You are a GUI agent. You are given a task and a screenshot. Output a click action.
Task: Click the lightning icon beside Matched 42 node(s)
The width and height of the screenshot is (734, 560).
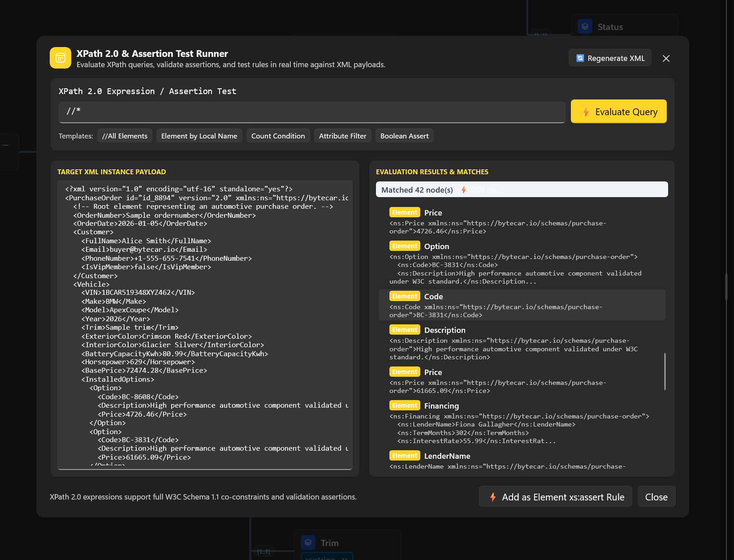coord(464,190)
